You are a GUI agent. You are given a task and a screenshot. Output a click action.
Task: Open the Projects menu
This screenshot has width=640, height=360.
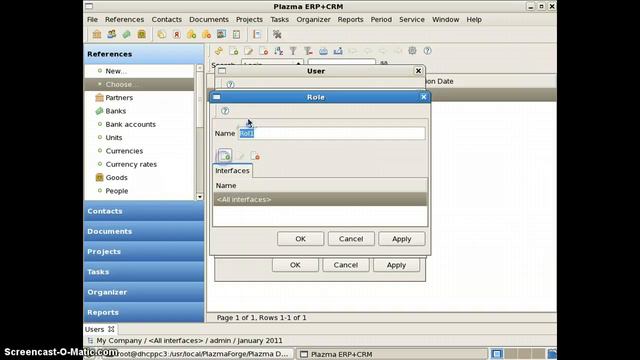(249, 20)
